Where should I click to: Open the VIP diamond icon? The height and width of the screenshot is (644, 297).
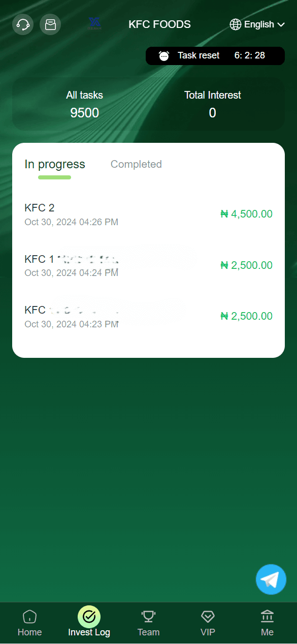coord(208,617)
